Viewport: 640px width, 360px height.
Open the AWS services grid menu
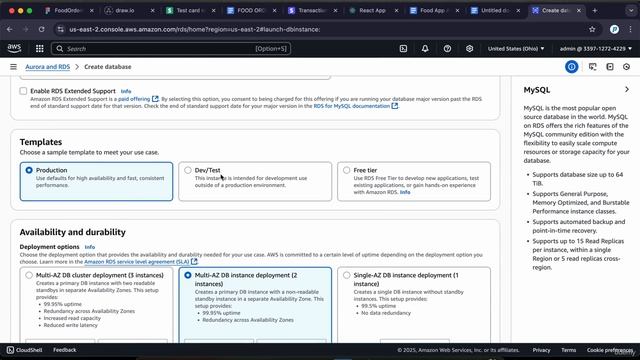click(x=40, y=49)
